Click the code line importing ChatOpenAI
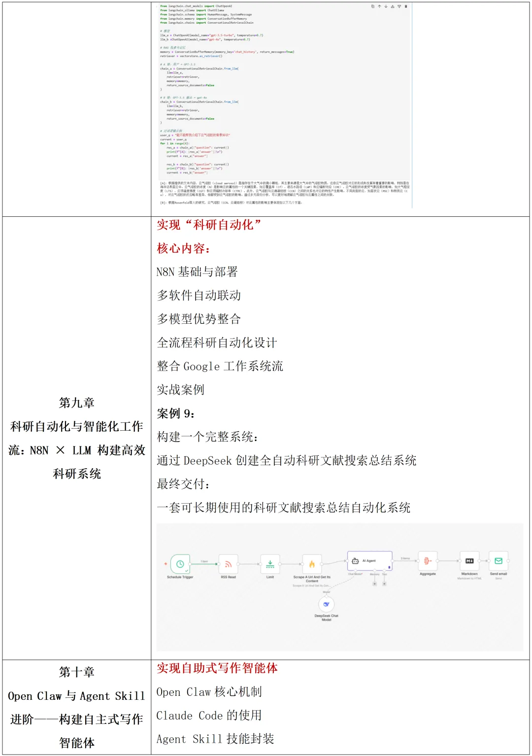Screen dimensions: 532x756 point(196,6)
